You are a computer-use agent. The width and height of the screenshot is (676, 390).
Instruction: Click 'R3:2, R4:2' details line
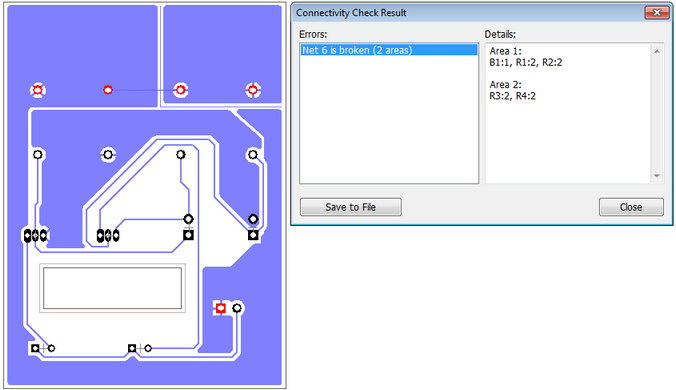512,96
